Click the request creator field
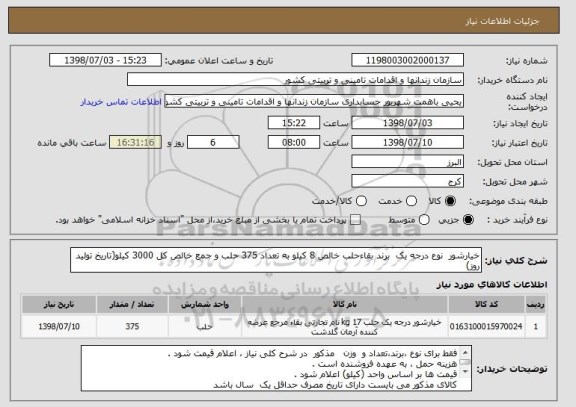576x407 pixels. [x=314, y=101]
